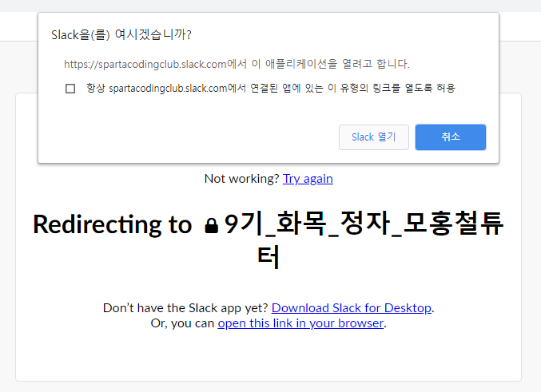
Task: Click the 'Not working?' text
Action: (x=241, y=179)
